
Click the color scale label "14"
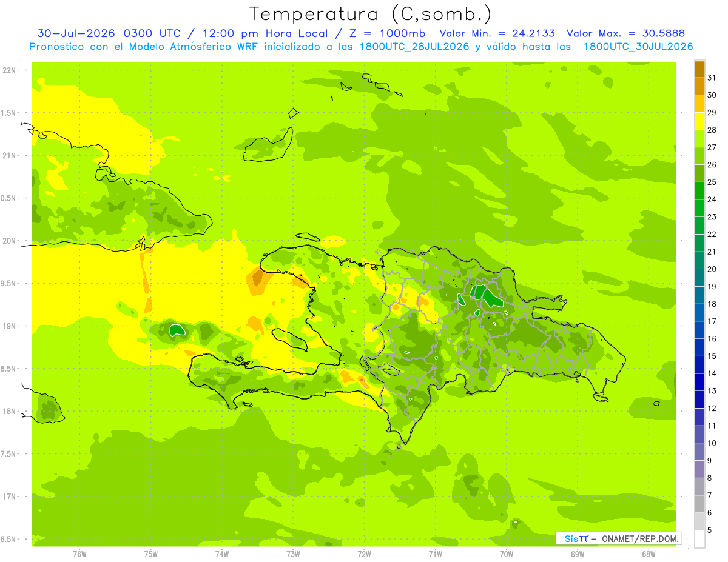point(712,373)
